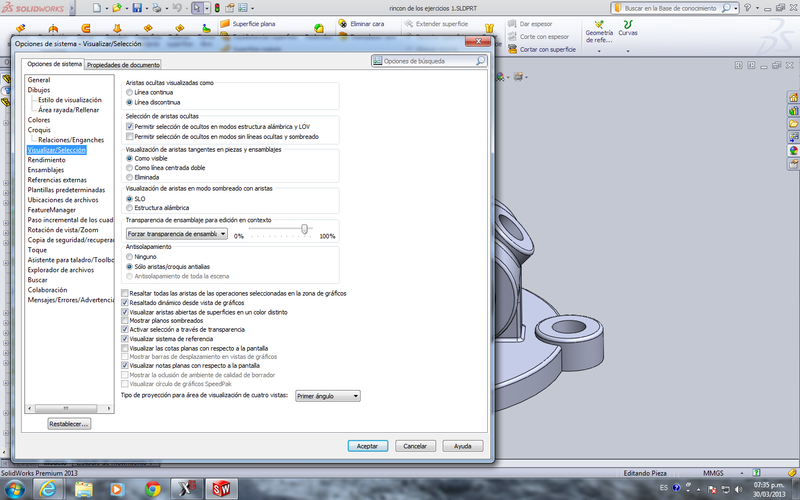Open Windows Explorer folder on taskbar

83,489
